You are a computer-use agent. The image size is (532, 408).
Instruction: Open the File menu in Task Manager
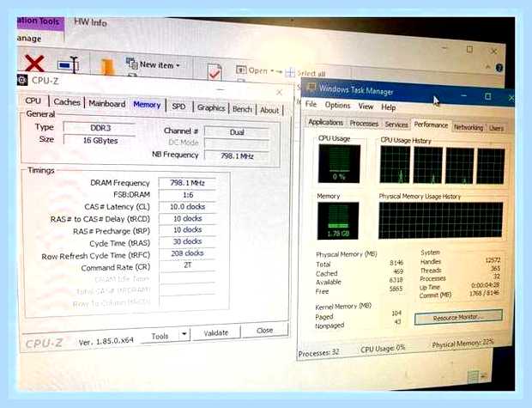[x=311, y=104]
